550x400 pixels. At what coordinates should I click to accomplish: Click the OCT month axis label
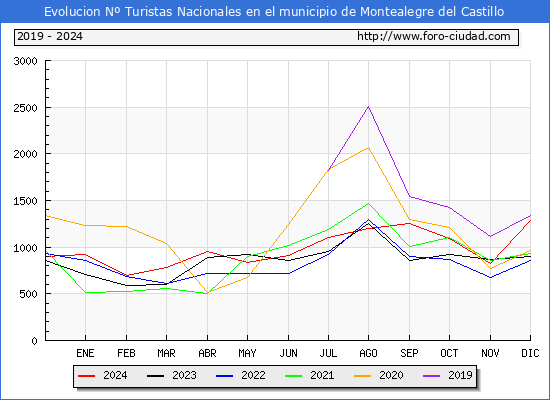[x=449, y=353]
